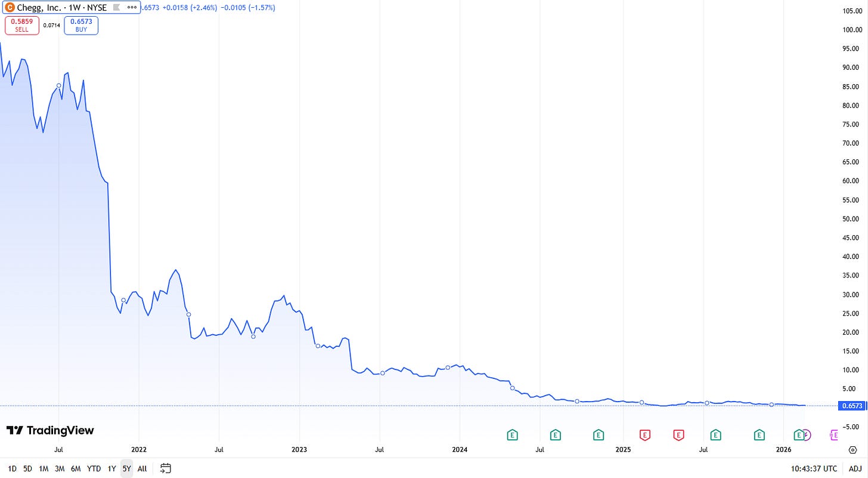Open the Go to date calendar icon
Viewport: 868px width, 478px height.
pyautogui.click(x=166, y=468)
